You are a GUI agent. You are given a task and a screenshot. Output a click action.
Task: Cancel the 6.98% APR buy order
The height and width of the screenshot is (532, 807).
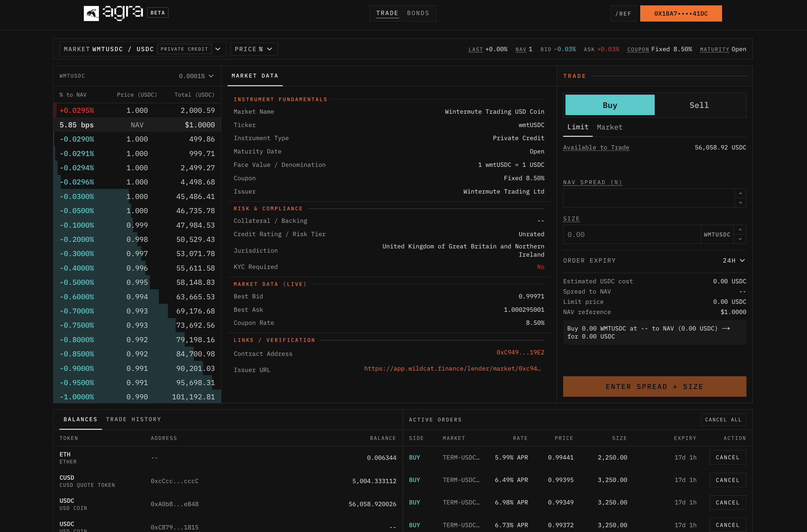pos(728,502)
